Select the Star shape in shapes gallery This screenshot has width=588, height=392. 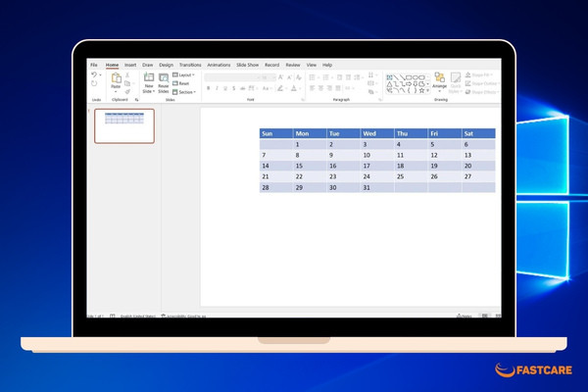[421, 90]
